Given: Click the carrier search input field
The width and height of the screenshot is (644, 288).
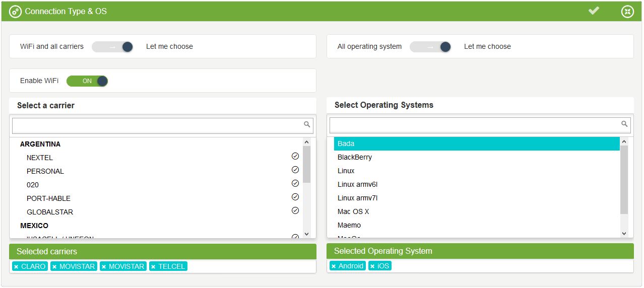Looking at the screenshot, I should pyautogui.click(x=163, y=126).
